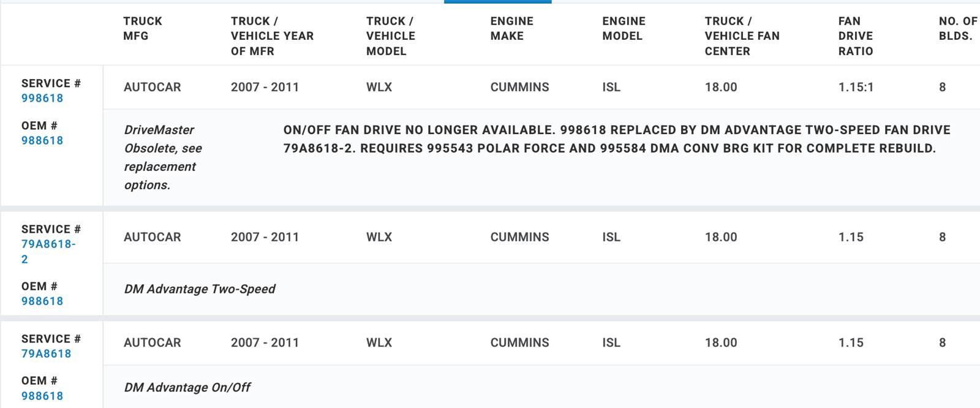Open service number 79A8618-2 link
Image resolution: width=980 pixels, height=408 pixels.
point(48,251)
